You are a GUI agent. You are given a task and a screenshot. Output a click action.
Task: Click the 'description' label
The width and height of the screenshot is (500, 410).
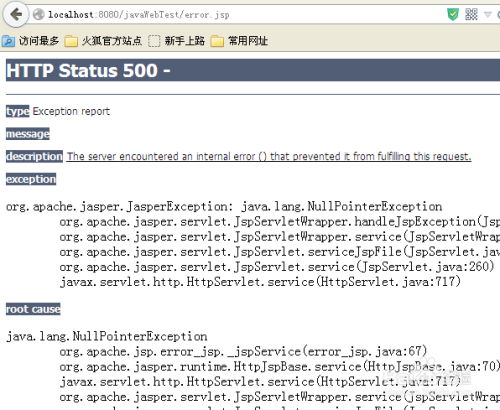click(34, 156)
